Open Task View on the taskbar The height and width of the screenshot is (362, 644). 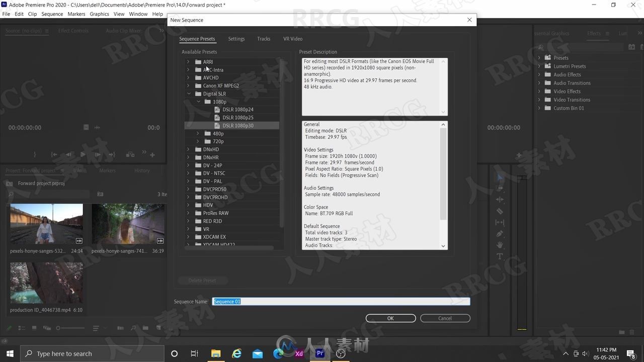click(x=195, y=353)
